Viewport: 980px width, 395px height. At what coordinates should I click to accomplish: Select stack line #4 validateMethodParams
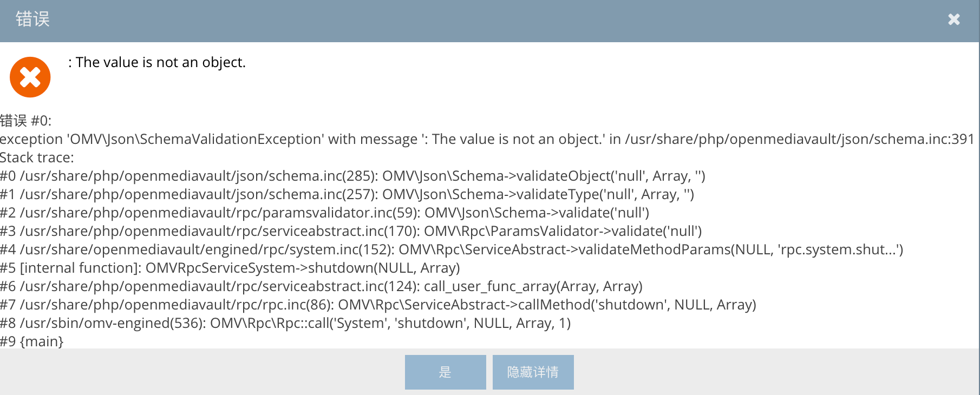(452, 249)
